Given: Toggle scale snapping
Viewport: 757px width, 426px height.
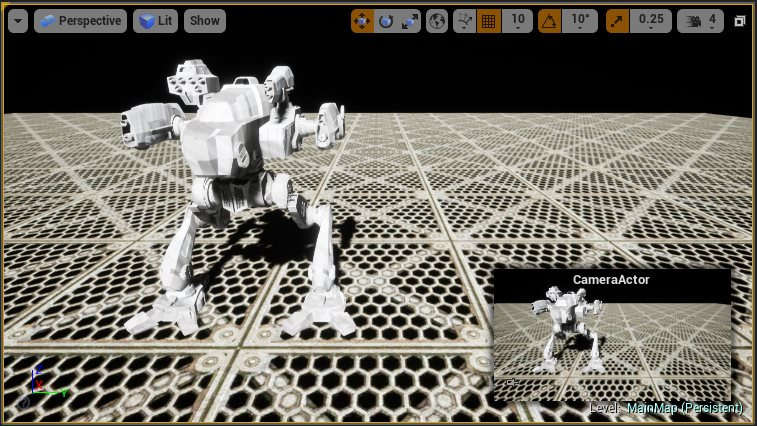Looking at the screenshot, I should [617, 21].
